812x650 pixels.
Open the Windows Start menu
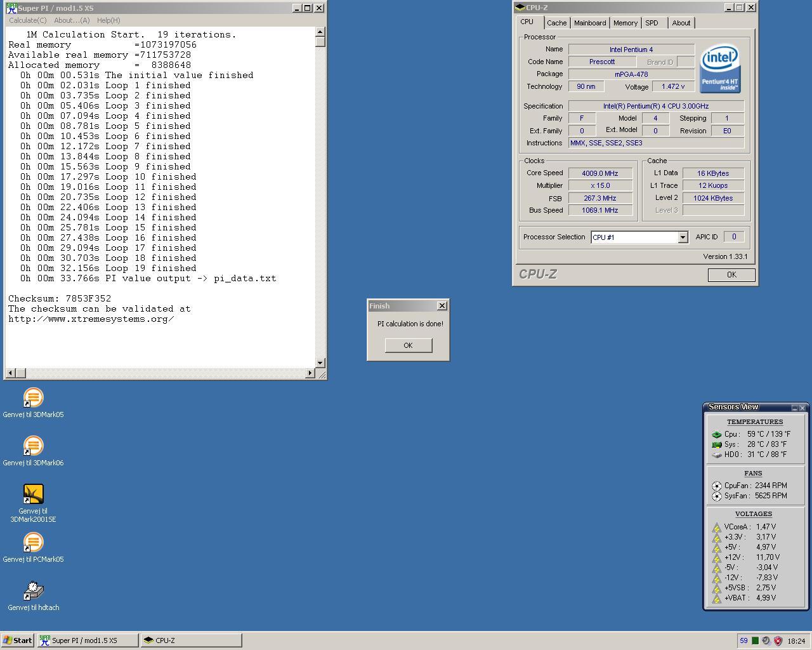coord(17,640)
